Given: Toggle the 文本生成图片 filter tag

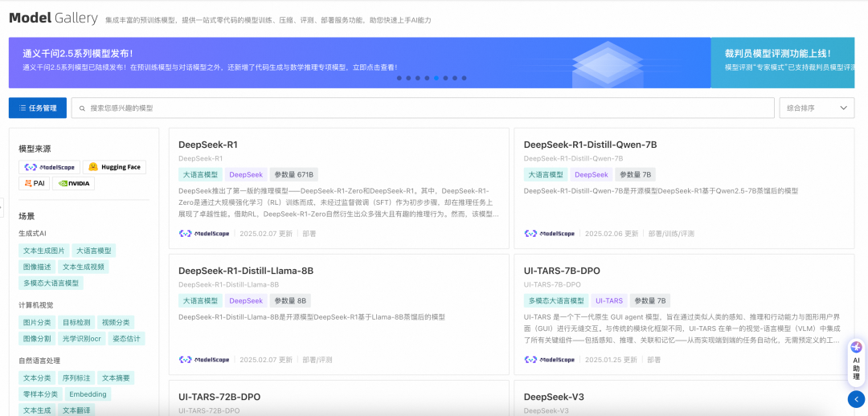Looking at the screenshot, I should pos(43,251).
